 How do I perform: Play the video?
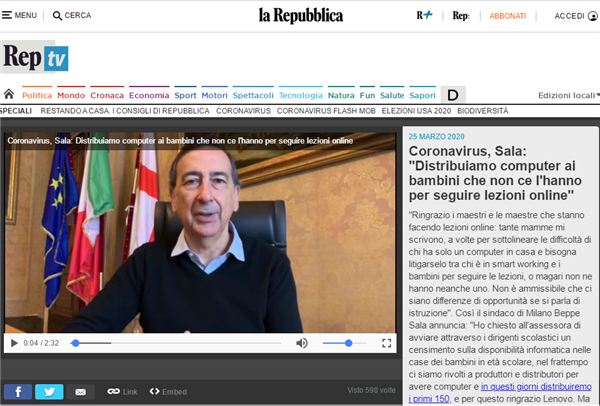click(x=14, y=344)
